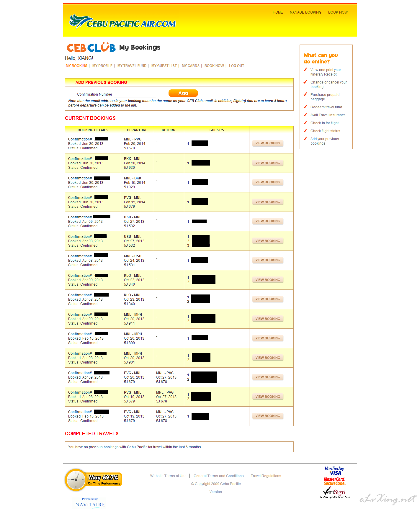Click the ADD PREVIOUS BOOKING heading

tap(101, 82)
